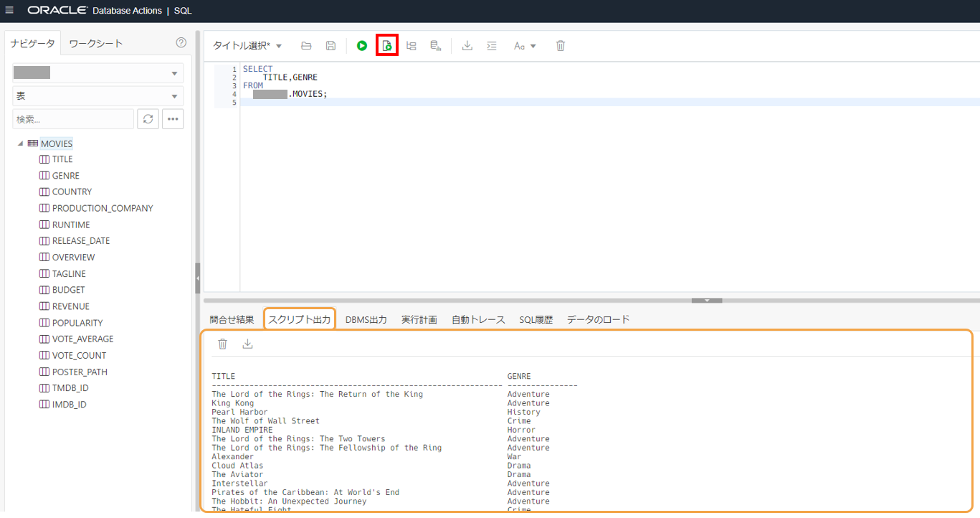Save the worksheet using the save icon
Viewport: 980px width, 518px height.
[330, 45]
